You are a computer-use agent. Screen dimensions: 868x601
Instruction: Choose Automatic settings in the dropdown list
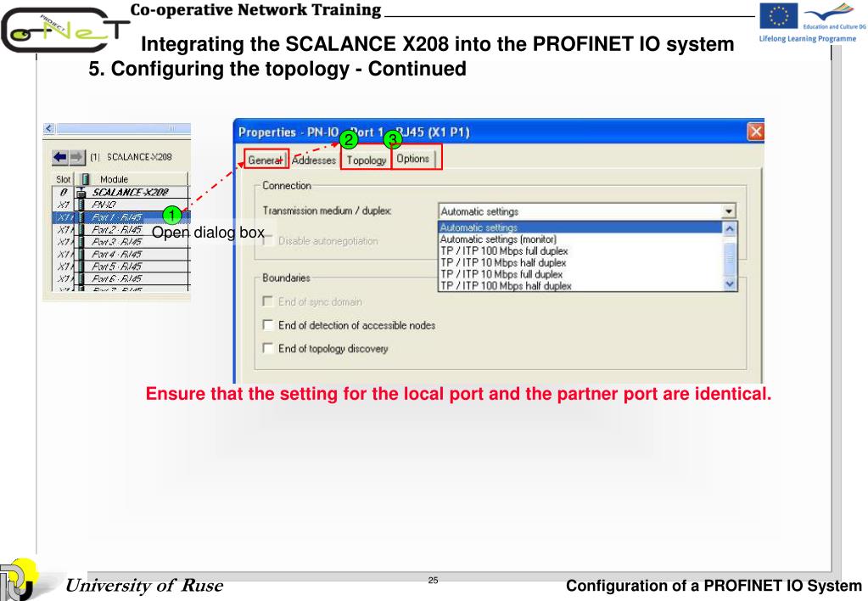tap(580, 227)
